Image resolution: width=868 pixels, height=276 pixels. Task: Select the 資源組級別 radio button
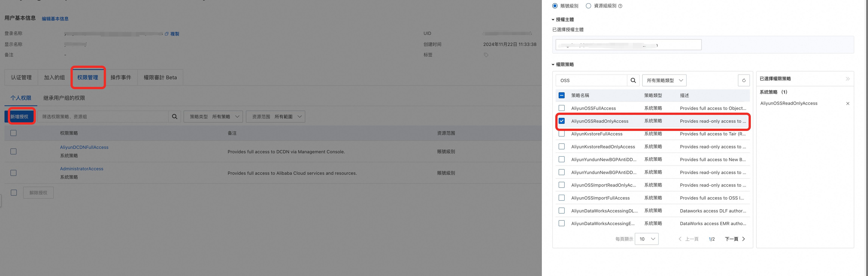tap(588, 6)
